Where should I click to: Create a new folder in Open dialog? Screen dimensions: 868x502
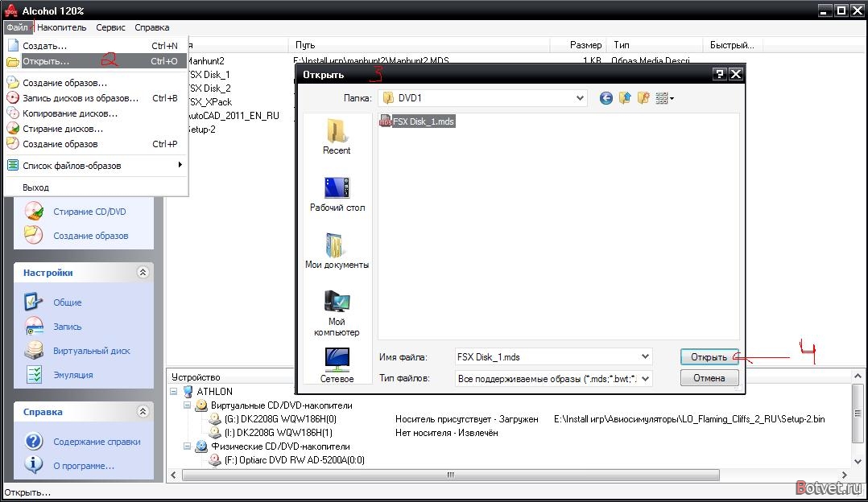(643, 98)
